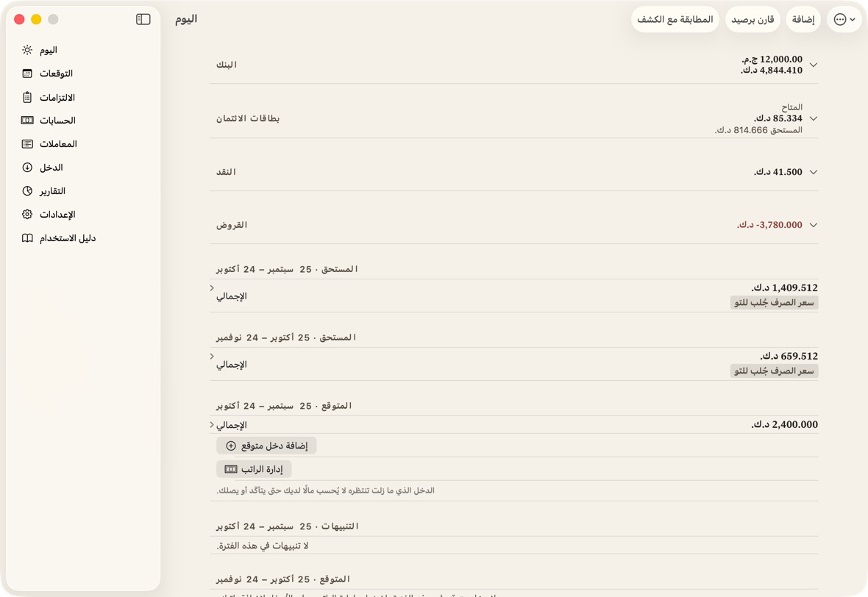Click the list icon beside المعاملات

(x=27, y=144)
